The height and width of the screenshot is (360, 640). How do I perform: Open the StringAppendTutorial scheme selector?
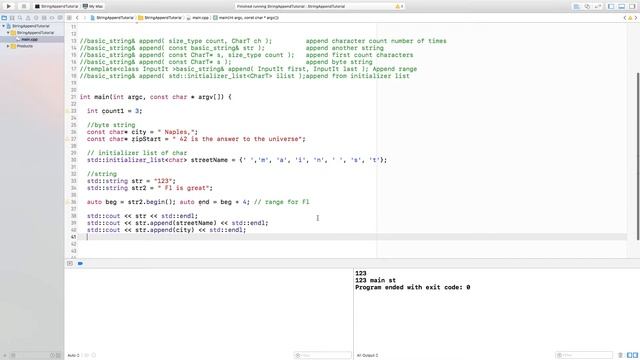click(56, 7)
